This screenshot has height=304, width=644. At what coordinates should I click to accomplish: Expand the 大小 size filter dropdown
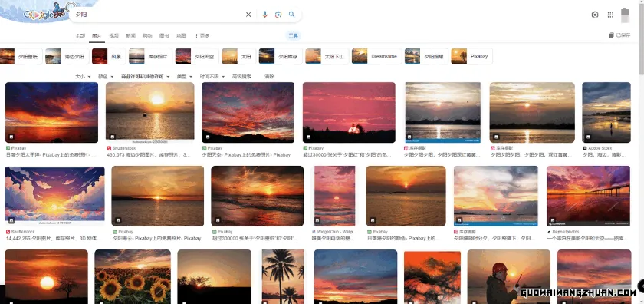click(x=83, y=77)
